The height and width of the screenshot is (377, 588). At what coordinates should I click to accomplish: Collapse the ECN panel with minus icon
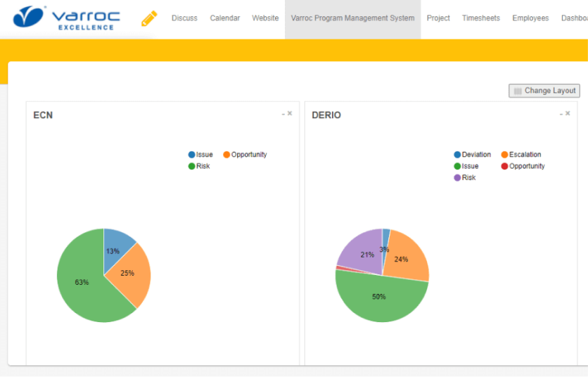[283, 113]
